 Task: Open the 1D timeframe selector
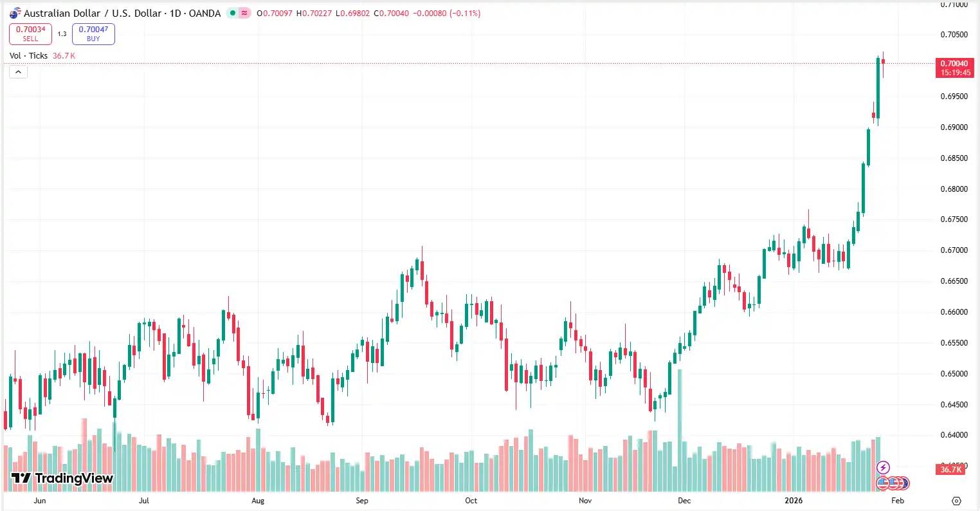(x=174, y=12)
